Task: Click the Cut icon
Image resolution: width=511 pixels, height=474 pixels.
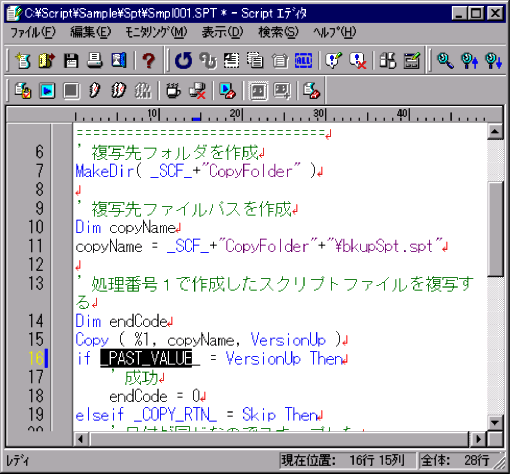Action: point(231,61)
